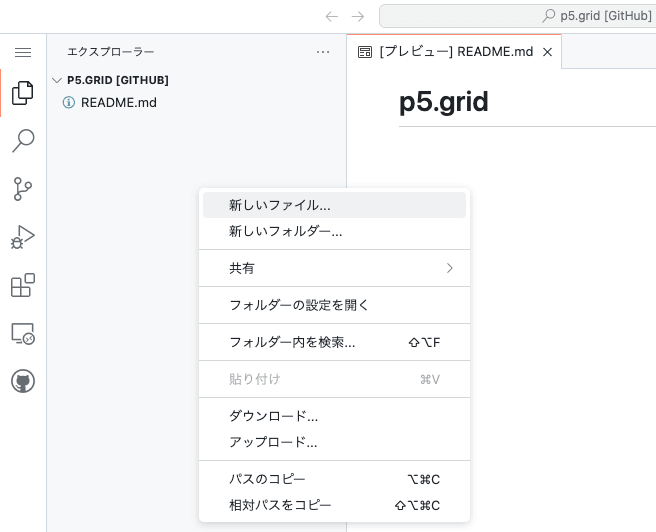Open the Remote Explorer view
Image resolution: width=656 pixels, height=532 pixels.
point(22,333)
